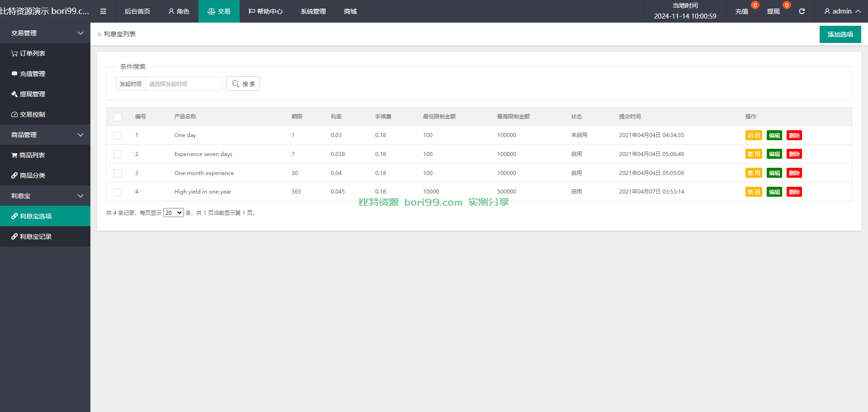Open 订单列表 in sidebar
The image size is (868, 412).
tap(45, 53)
